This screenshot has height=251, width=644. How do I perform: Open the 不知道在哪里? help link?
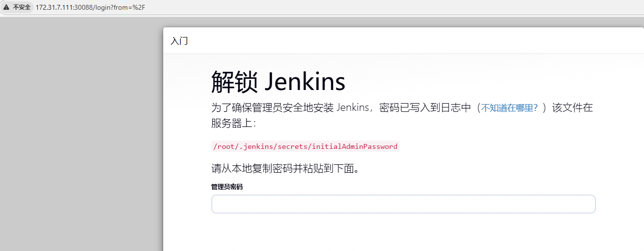pos(509,108)
